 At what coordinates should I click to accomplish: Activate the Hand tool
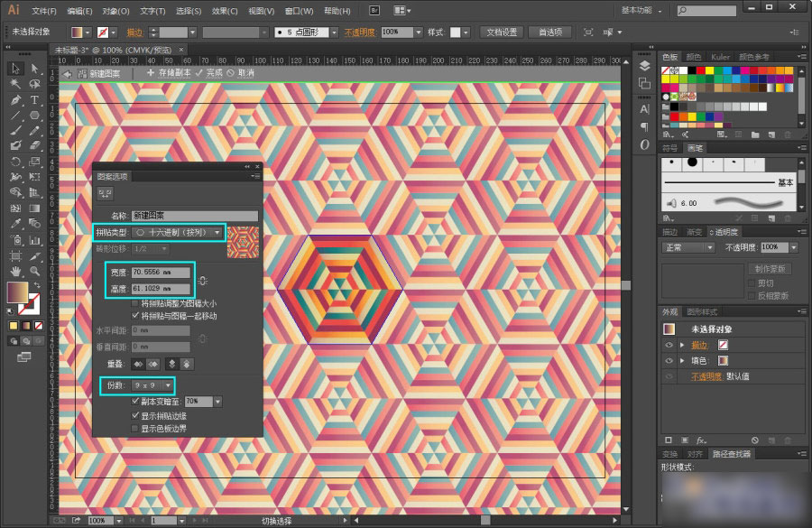click(x=16, y=269)
